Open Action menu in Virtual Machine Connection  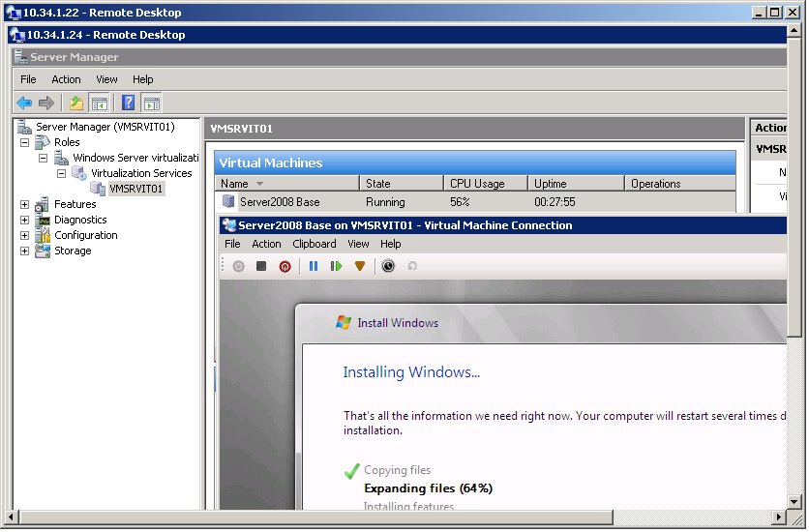[266, 244]
